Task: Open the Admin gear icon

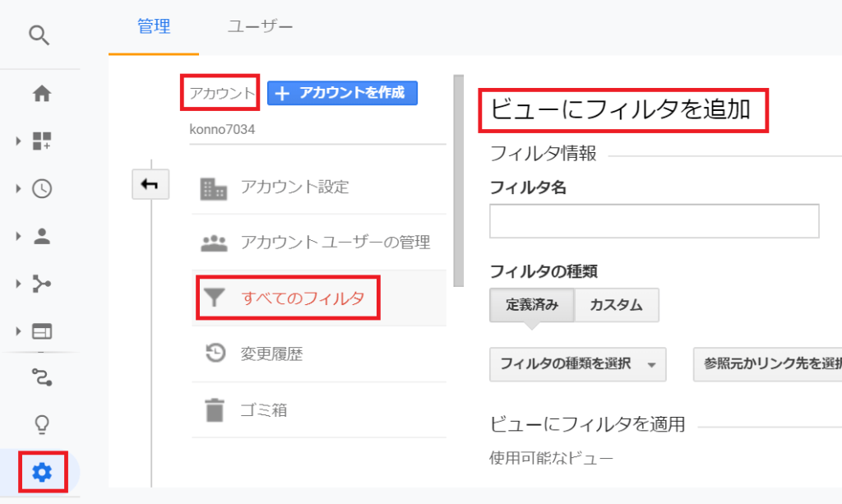Action: (x=42, y=472)
